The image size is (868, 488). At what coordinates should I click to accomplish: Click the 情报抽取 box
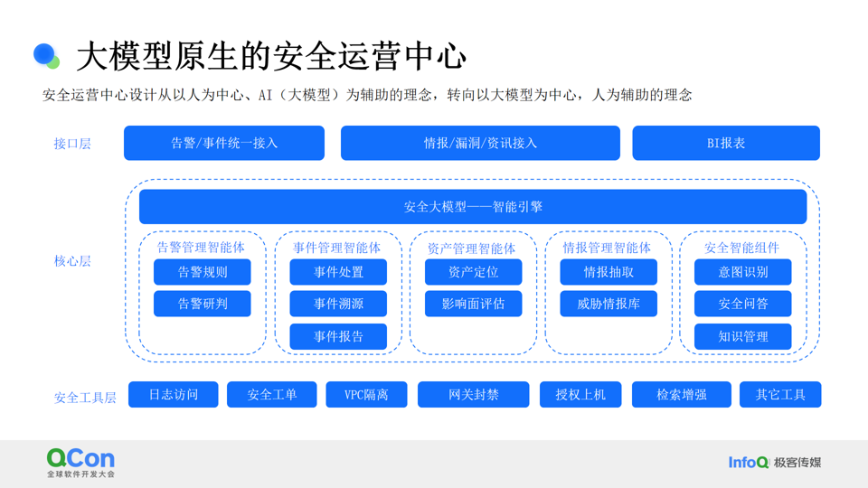[609, 272]
